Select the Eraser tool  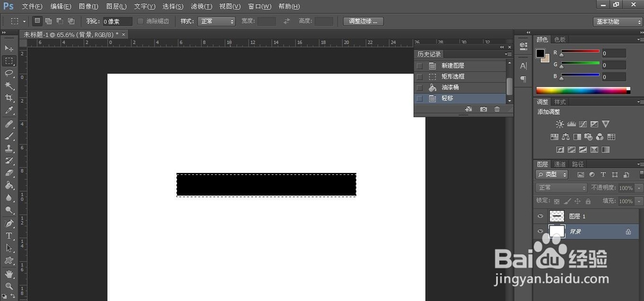pos(9,173)
